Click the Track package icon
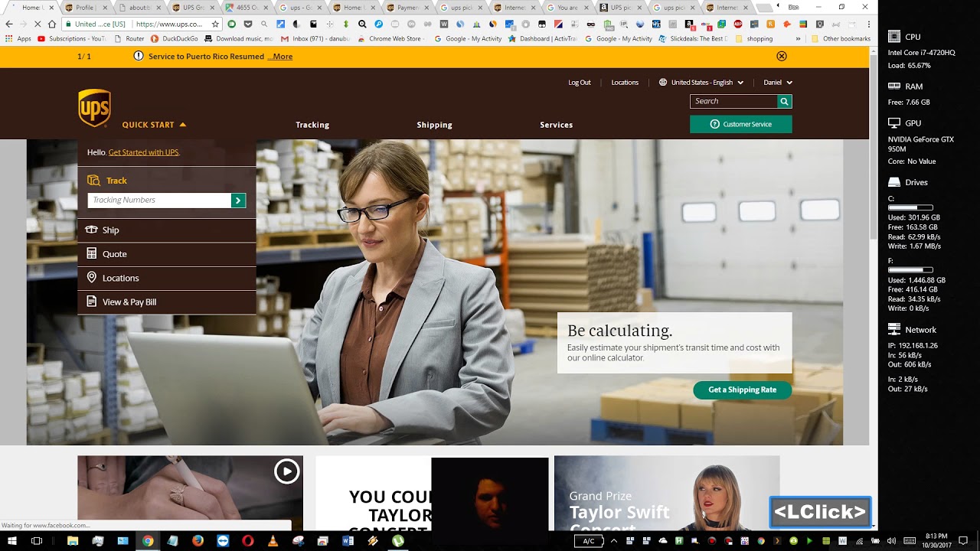Screen dimensions: 980x551 click(93, 181)
